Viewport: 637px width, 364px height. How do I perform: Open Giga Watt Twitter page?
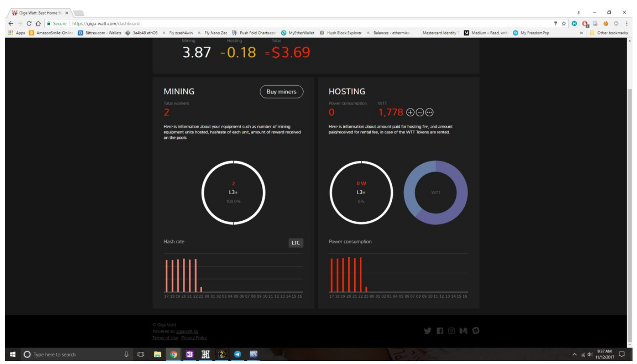pos(427,331)
